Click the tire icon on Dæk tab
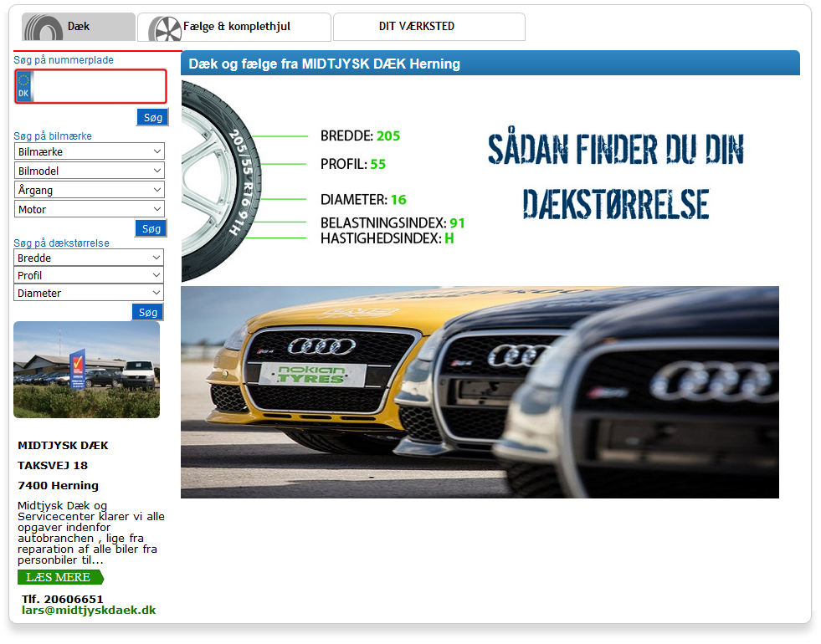This screenshot has height=644, width=821. pyautogui.click(x=44, y=28)
